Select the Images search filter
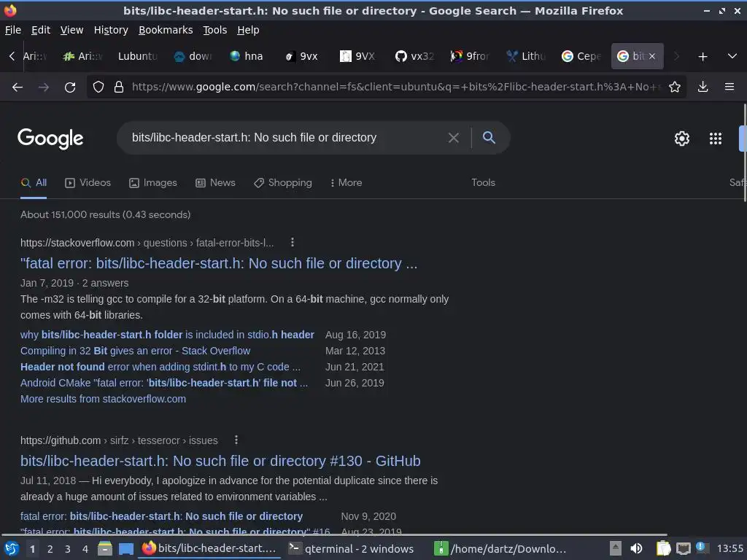Image resolution: width=747 pixels, height=560 pixels. tap(153, 183)
